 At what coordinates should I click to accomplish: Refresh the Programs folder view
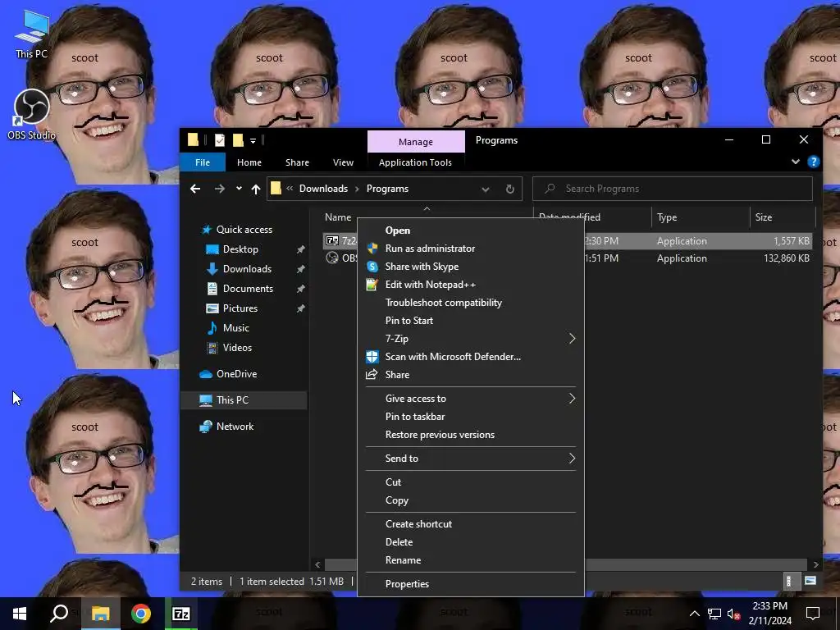tap(510, 189)
